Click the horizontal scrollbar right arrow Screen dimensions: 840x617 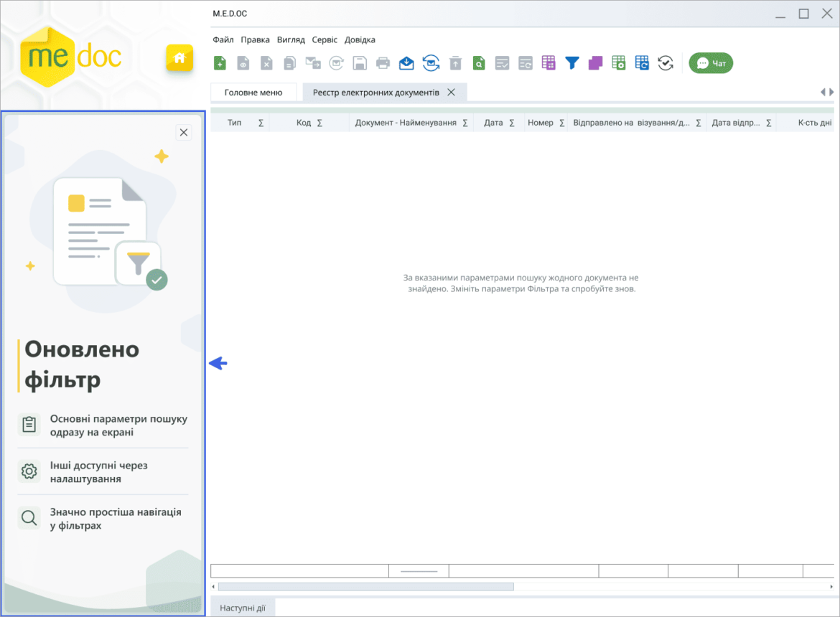831,586
